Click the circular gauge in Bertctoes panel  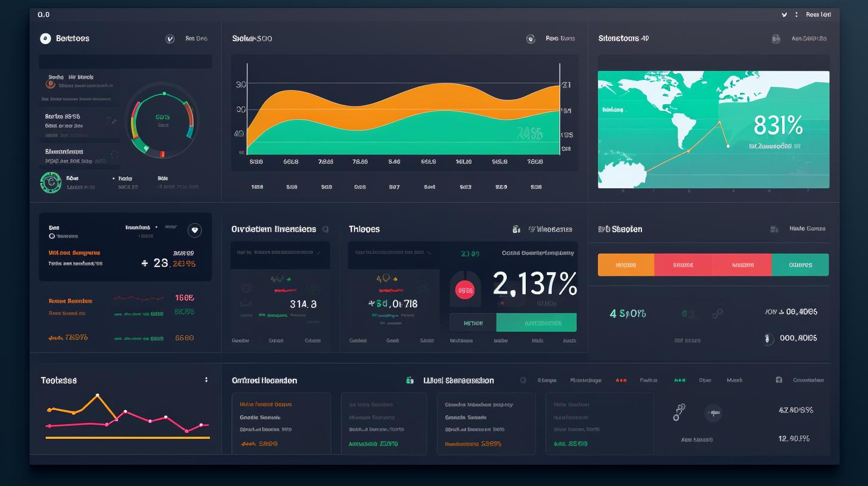point(162,119)
